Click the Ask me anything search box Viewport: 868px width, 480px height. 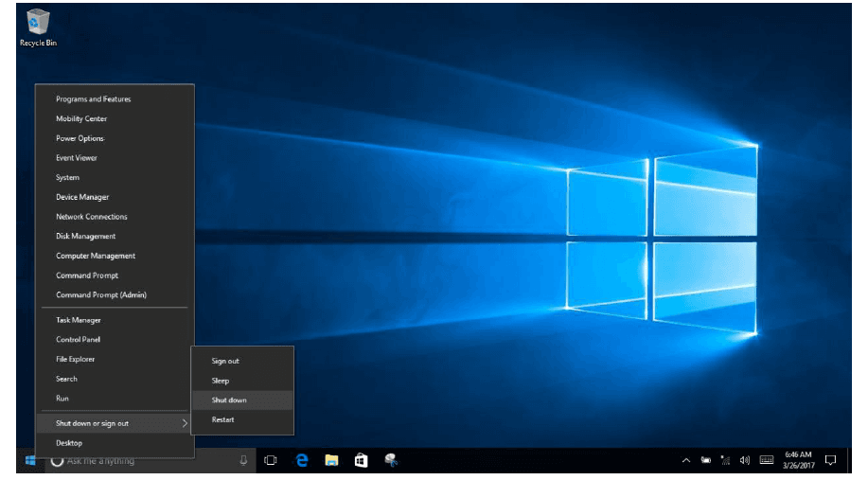[x=142, y=461]
